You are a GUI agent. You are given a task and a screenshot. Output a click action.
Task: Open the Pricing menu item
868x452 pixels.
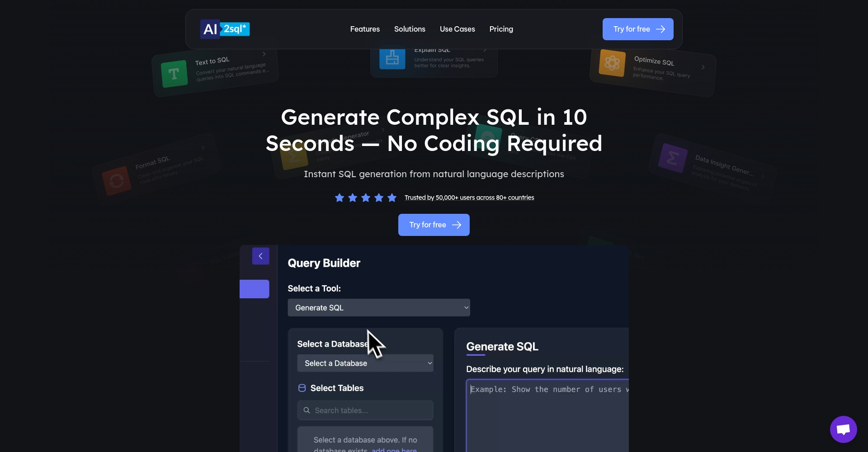tap(501, 29)
